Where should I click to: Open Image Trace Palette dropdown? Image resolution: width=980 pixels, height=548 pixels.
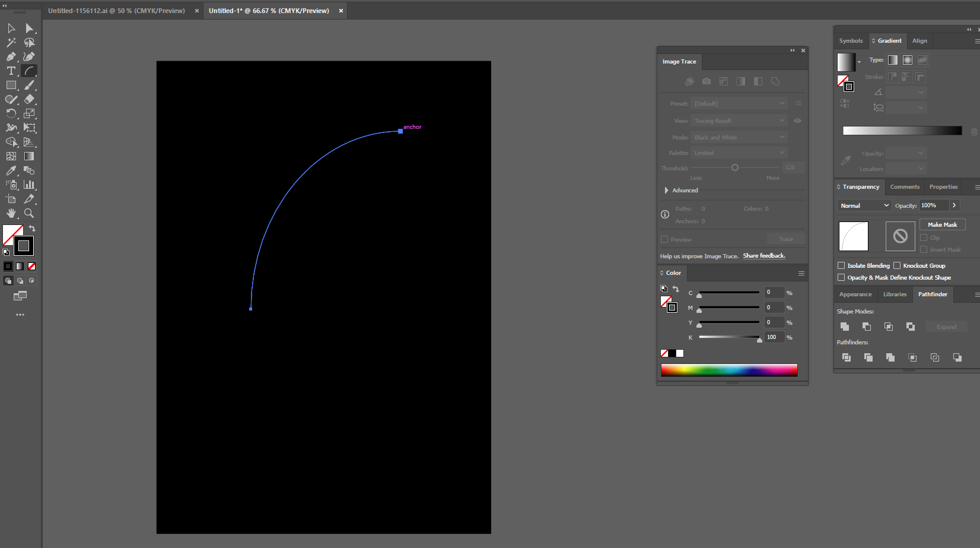739,153
